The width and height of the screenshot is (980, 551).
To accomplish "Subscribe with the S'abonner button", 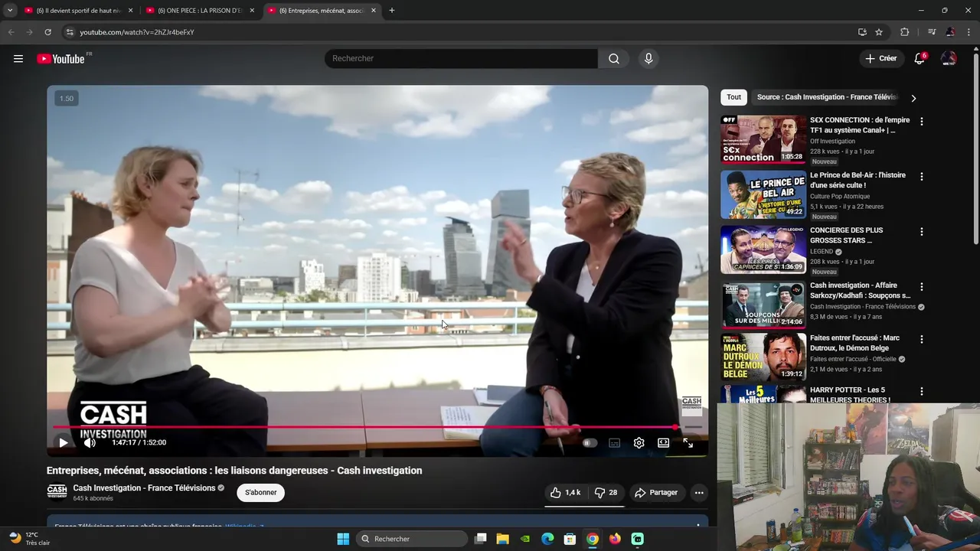I will (261, 493).
